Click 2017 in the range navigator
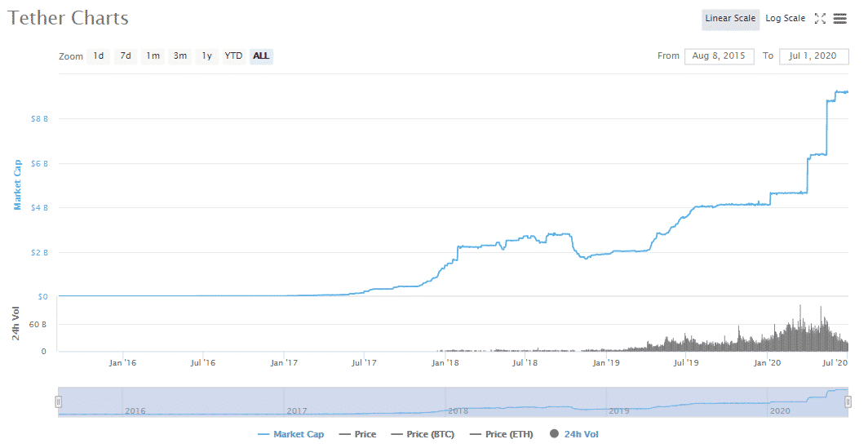This screenshot has height=448, width=868. click(297, 411)
